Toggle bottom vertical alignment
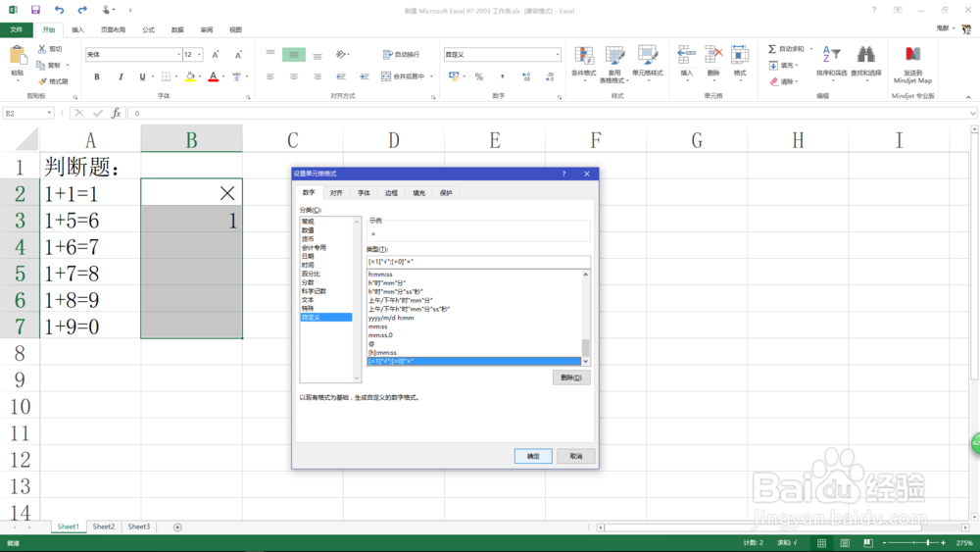This screenshot has height=552, width=980. click(x=318, y=55)
